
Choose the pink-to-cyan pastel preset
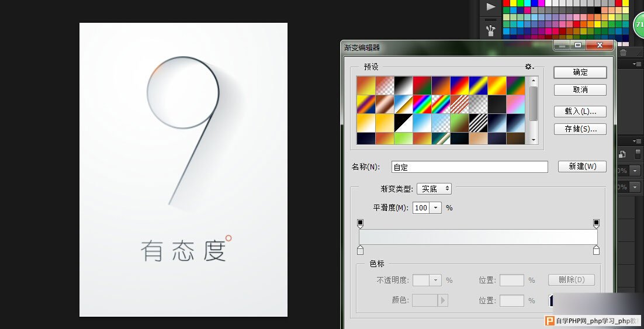click(x=516, y=105)
